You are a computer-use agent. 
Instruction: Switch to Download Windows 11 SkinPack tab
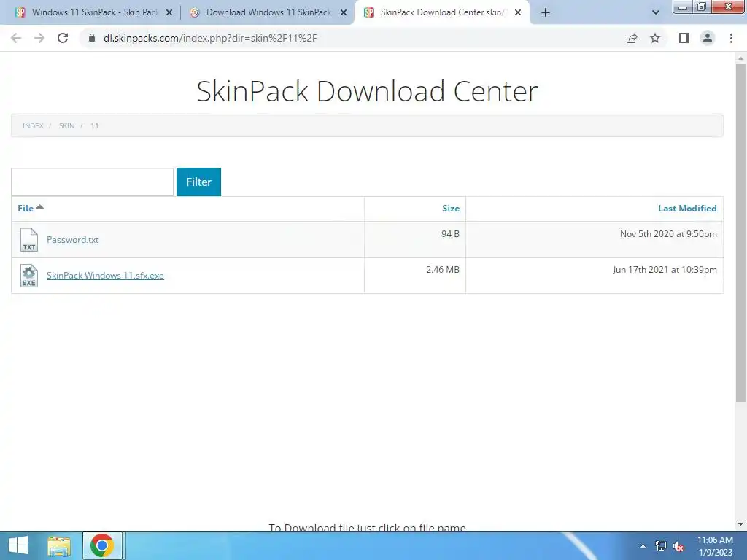(x=268, y=12)
